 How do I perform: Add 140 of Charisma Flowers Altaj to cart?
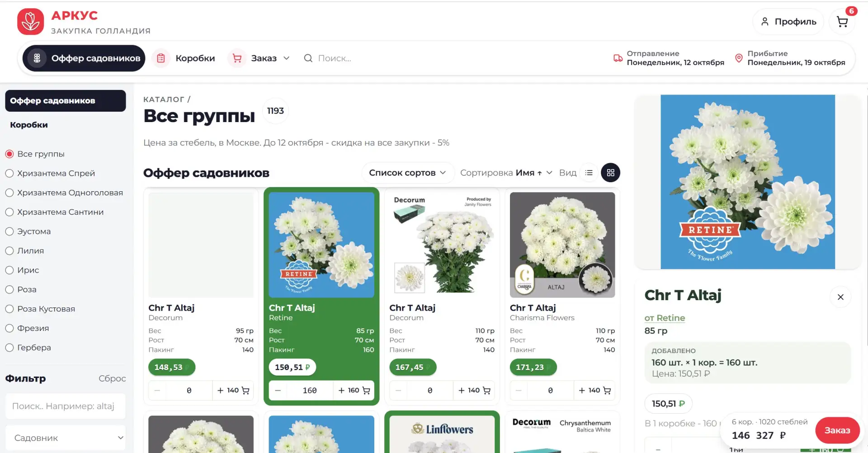pos(594,391)
